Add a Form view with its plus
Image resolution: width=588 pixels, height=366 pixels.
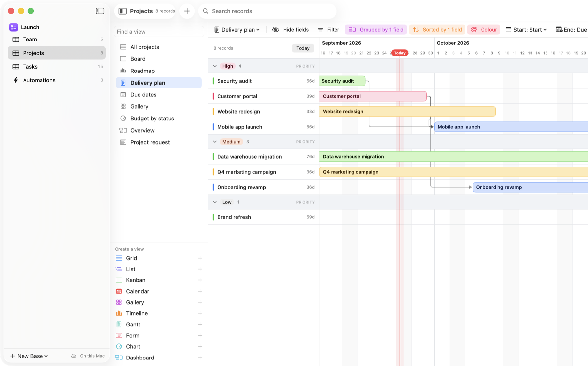200,335
